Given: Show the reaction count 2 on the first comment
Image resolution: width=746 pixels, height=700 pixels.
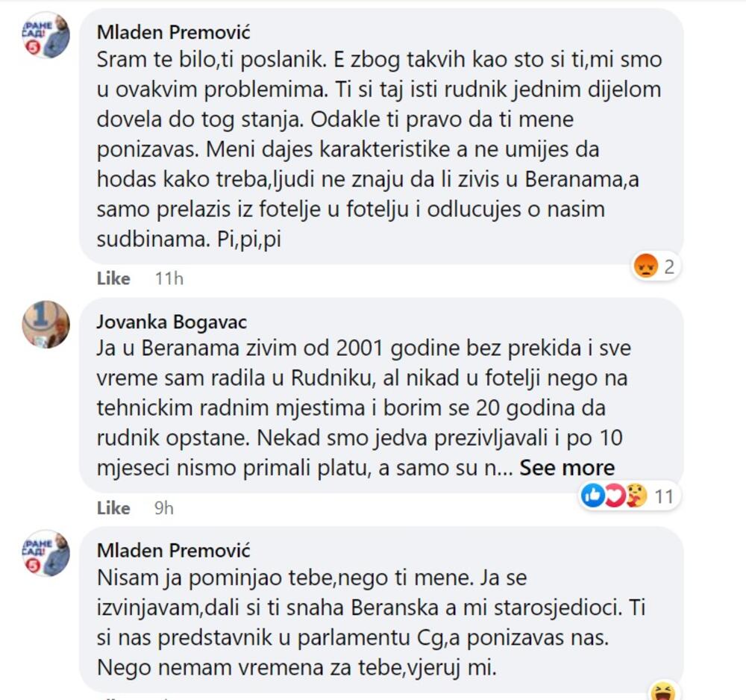Looking at the screenshot, I should pos(669,266).
